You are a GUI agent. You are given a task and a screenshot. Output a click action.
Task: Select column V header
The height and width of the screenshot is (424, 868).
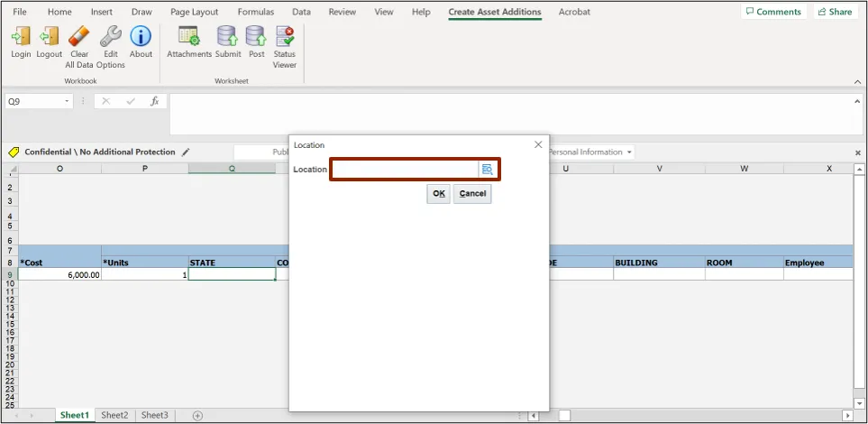click(x=659, y=169)
